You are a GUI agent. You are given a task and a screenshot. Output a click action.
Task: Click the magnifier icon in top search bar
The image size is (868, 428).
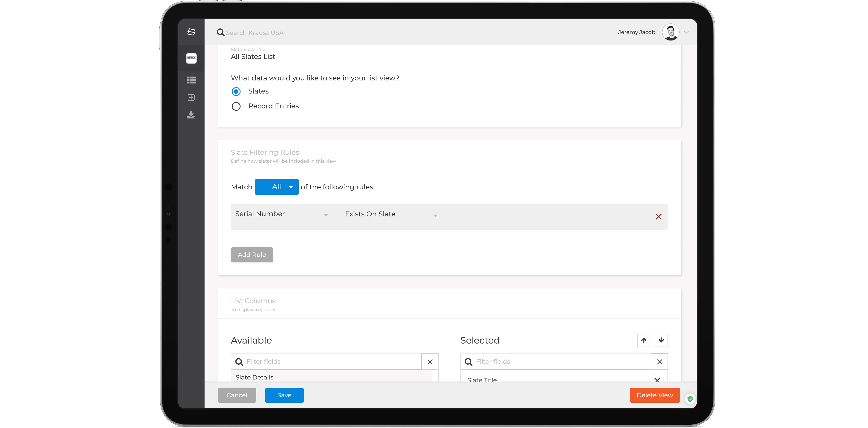tap(220, 32)
